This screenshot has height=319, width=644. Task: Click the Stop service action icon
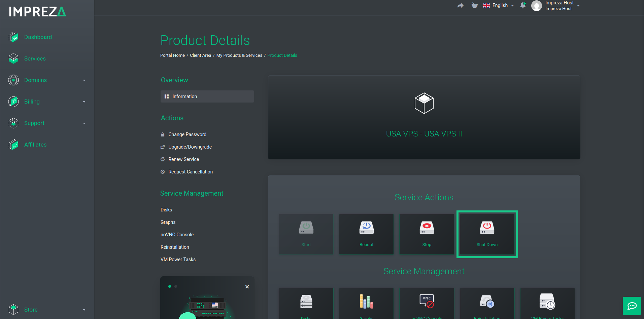(427, 228)
